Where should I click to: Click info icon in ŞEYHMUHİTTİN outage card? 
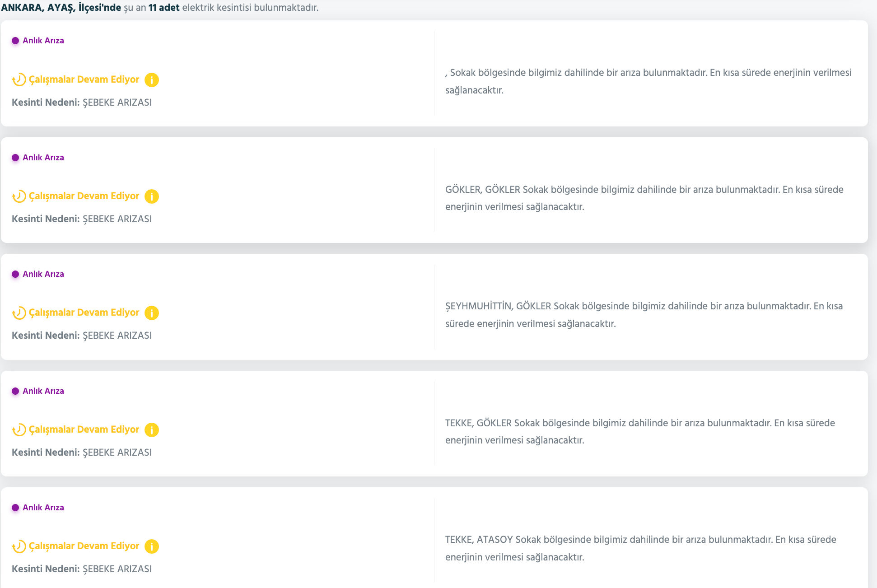pyautogui.click(x=152, y=313)
